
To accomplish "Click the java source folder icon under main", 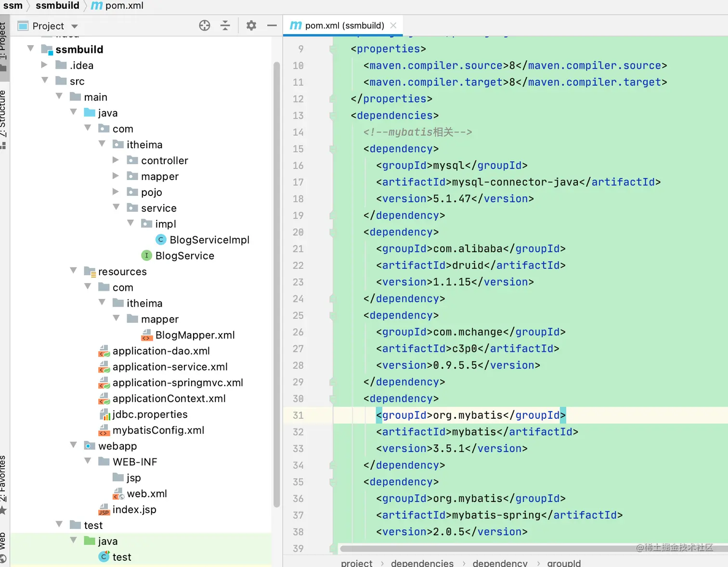I will pos(90,113).
